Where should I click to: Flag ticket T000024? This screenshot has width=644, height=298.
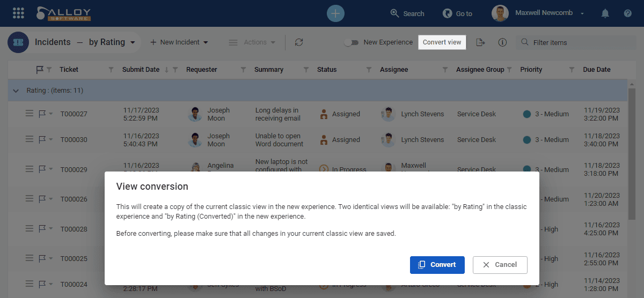tap(42, 284)
